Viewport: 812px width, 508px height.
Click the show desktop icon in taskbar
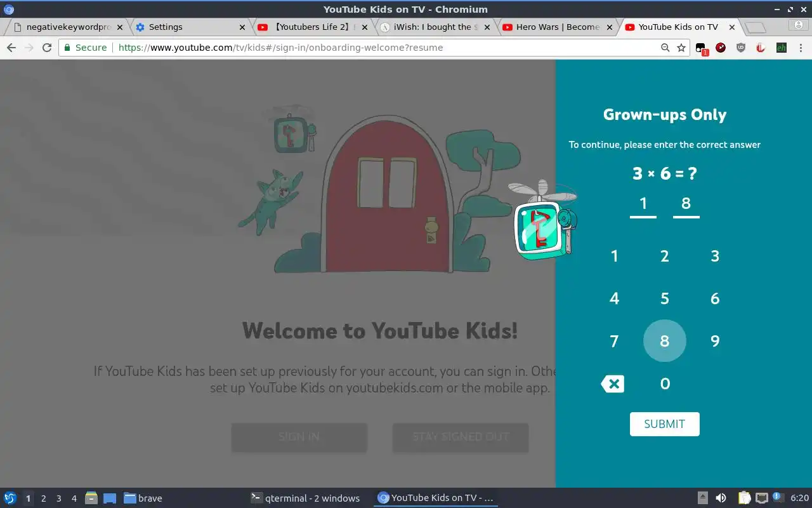coord(110,498)
